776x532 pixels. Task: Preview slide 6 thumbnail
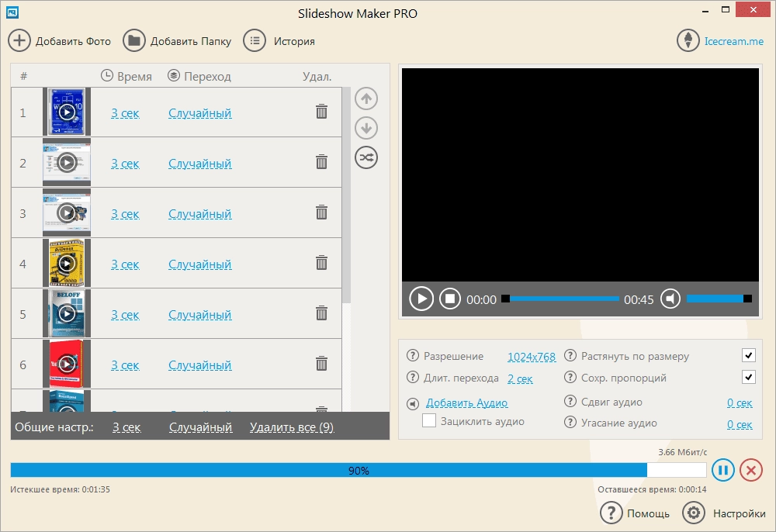click(67, 364)
